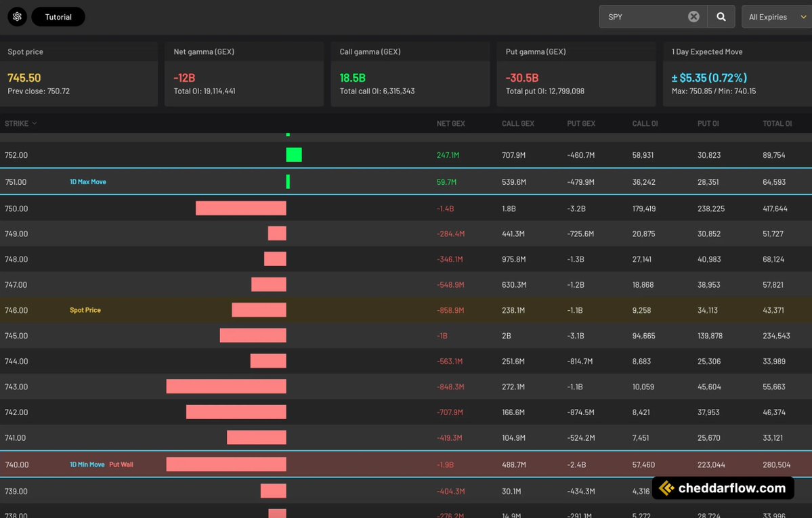The width and height of the screenshot is (812, 518).
Task: Click Total OI: 19,114,441 text
Action: (205, 91)
